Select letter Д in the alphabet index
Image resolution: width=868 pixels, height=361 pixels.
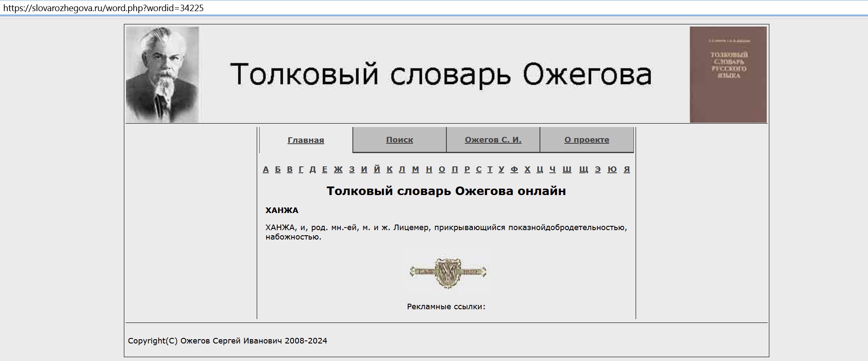(x=313, y=169)
